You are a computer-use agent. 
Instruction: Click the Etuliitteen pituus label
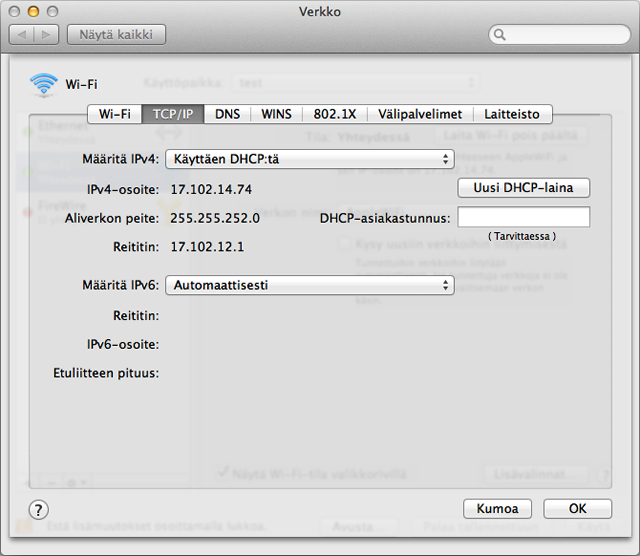click(x=106, y=373)
